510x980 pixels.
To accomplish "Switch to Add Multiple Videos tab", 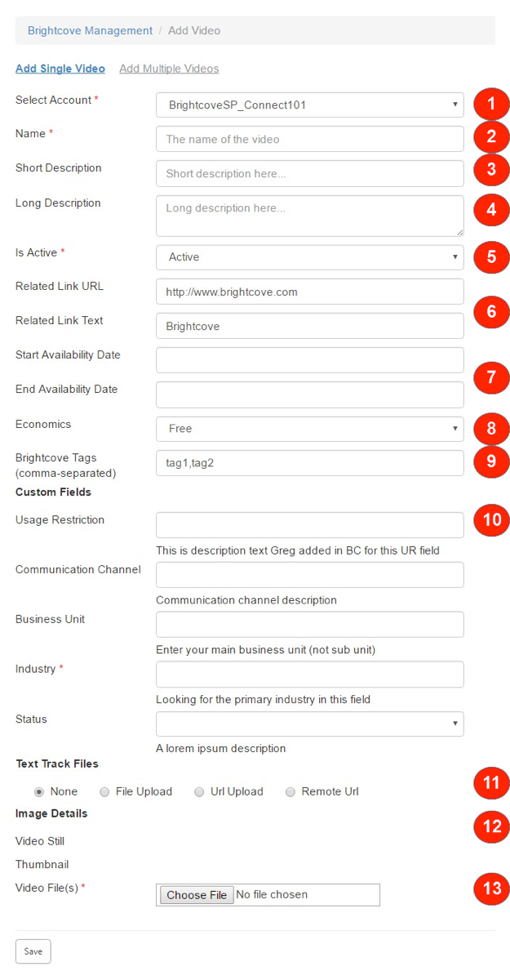I will [169, 69].
